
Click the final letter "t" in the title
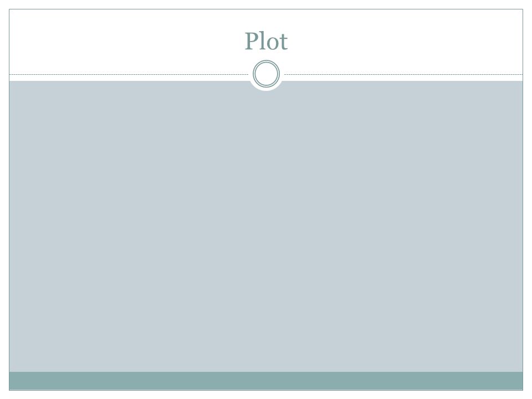click(x=284, y=43)
